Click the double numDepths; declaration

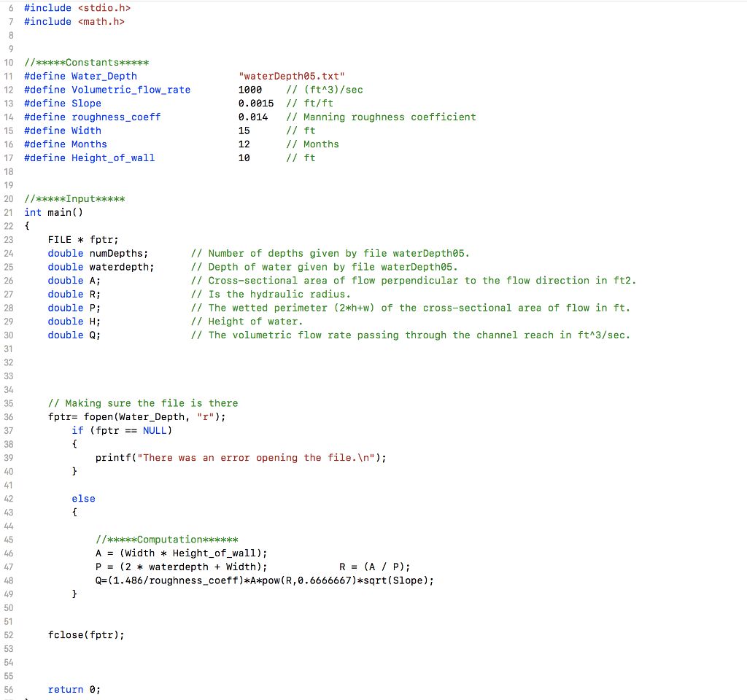(x=98, y=254)
